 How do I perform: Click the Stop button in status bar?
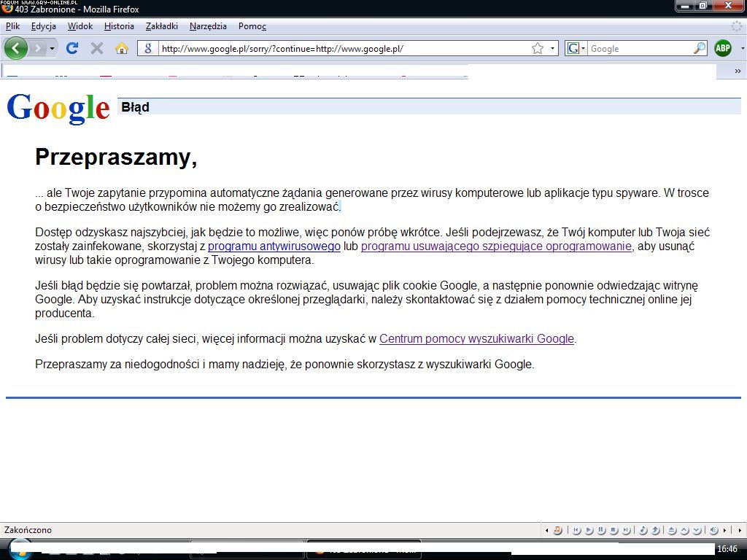(614, 530)
